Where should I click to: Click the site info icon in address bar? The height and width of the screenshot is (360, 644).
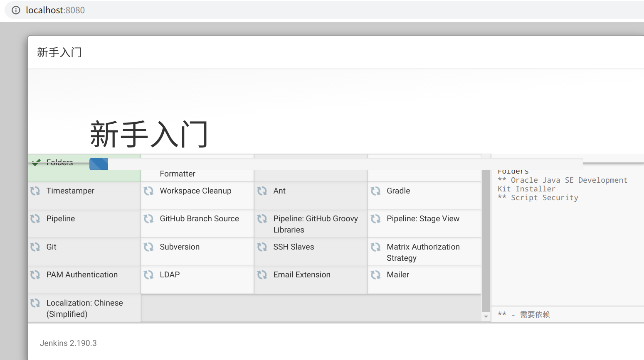click(16, 10)
